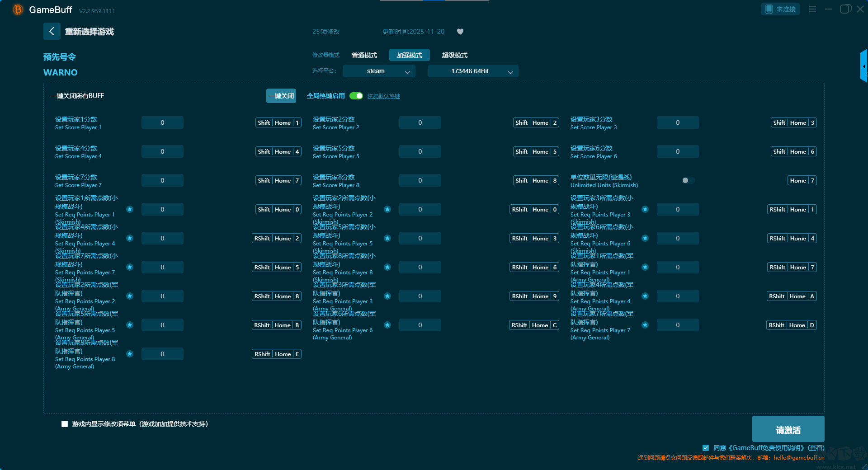868x470 pixels.
Task: Click Req Points Player 8 (Army General) value field
Action: 162,354
